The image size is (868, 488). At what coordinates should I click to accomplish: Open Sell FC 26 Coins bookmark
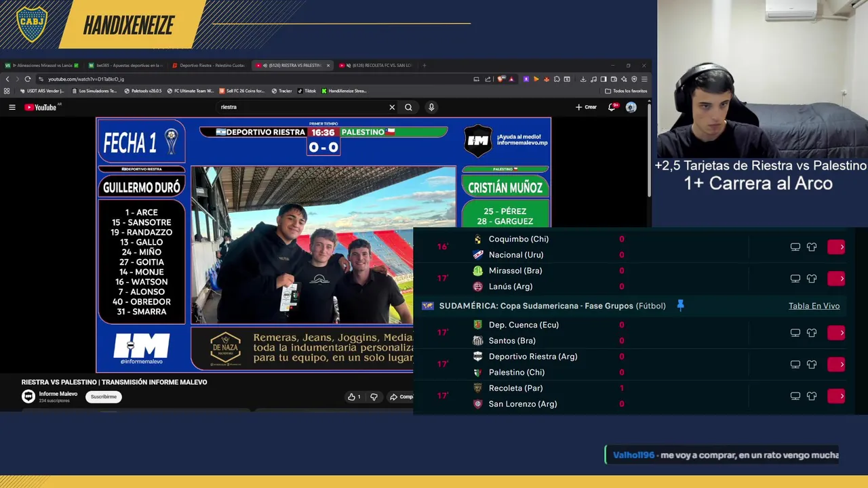coord(242,91)
